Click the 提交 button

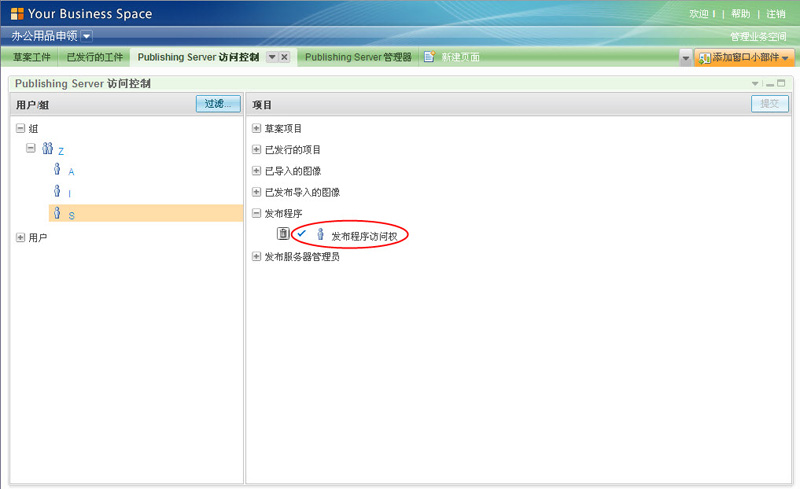770,104
